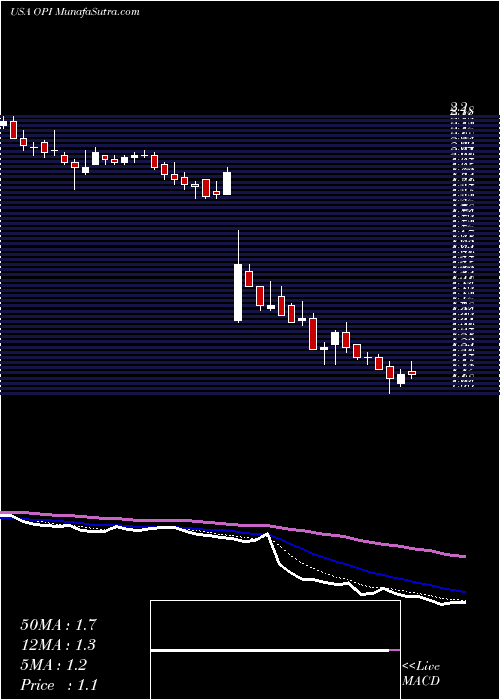Click the large white gap-down candlestick
The image size is (500, 700).
point(238,292)
